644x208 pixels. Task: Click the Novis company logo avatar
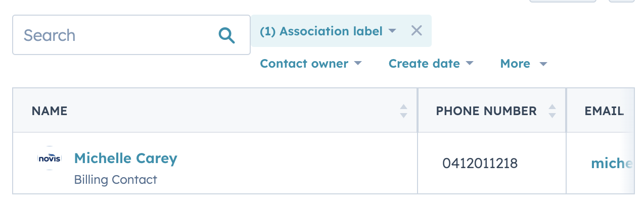pyautogui.click(x=50, y=159)
